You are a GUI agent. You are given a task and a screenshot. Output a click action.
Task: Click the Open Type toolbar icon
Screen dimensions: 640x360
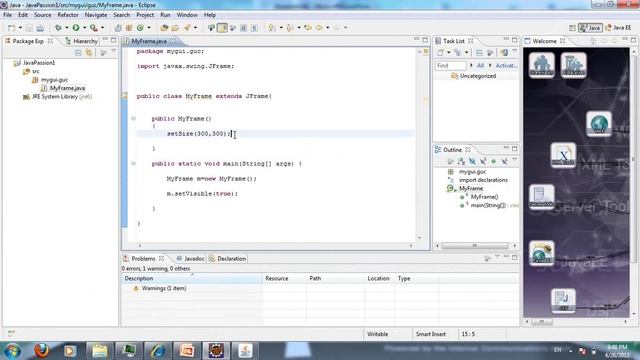pyautogui.click(x=164, y=28)
